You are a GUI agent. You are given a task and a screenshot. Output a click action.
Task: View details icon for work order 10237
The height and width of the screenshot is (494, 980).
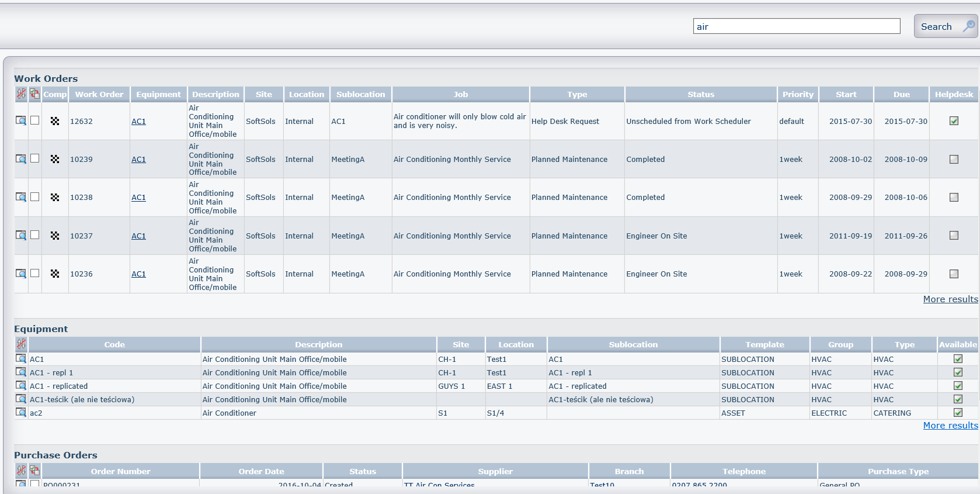point(21,235)
